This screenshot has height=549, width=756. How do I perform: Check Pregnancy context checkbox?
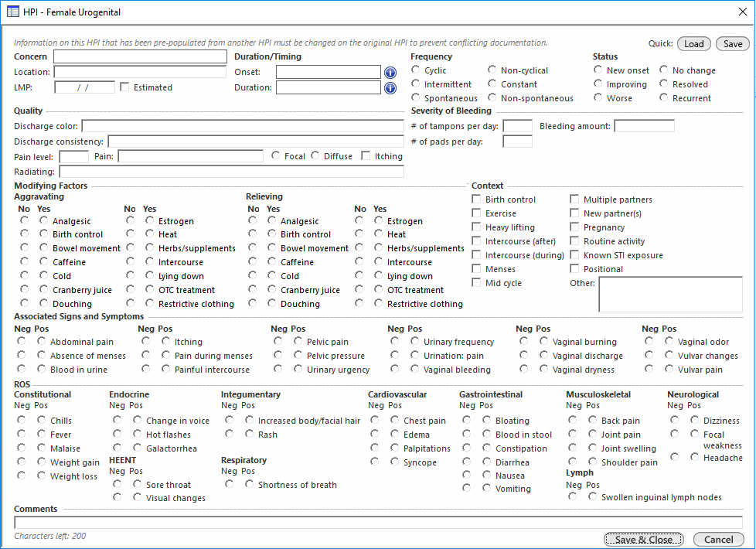[574, 227]
